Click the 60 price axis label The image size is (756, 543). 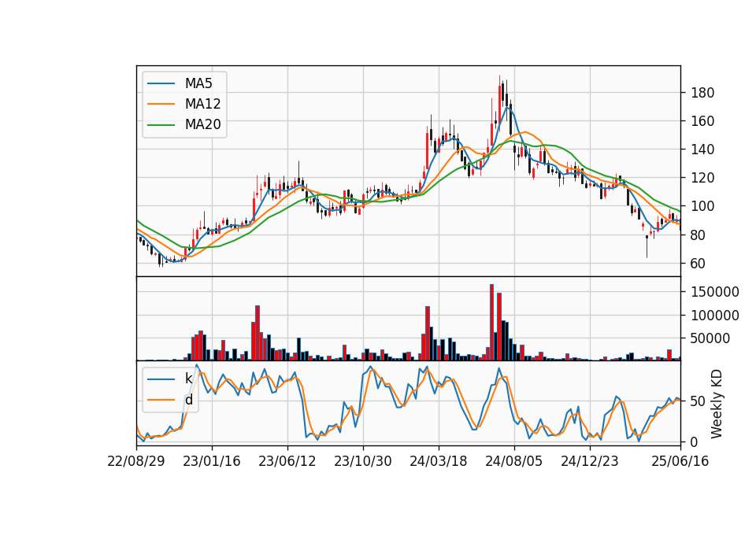699,264
